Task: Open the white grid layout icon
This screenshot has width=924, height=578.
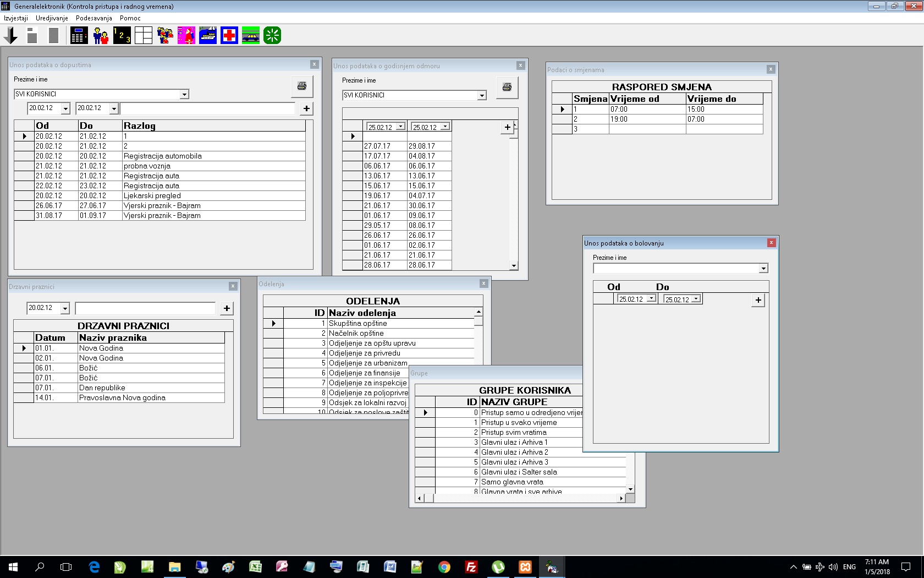Action: click(x=144, y=36)
